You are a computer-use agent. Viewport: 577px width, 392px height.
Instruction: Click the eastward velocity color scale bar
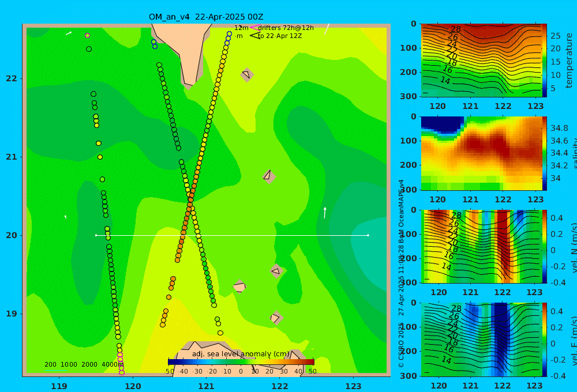[x=544, y=340]
